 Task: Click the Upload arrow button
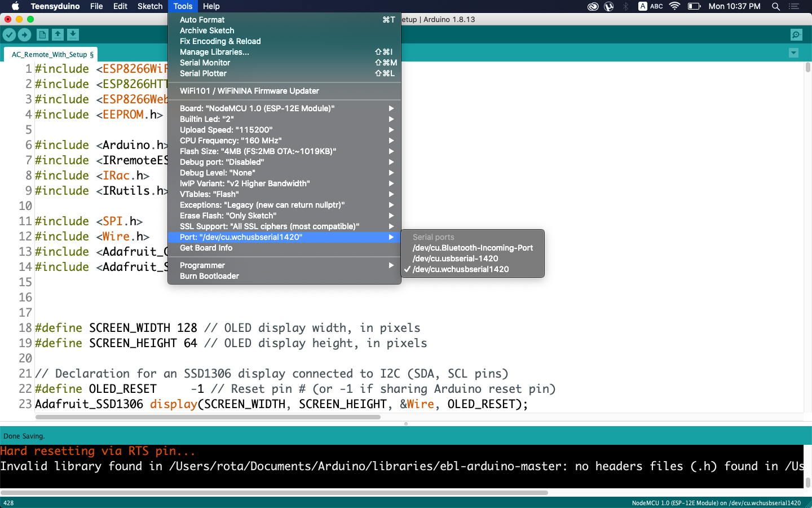[24, 35]
